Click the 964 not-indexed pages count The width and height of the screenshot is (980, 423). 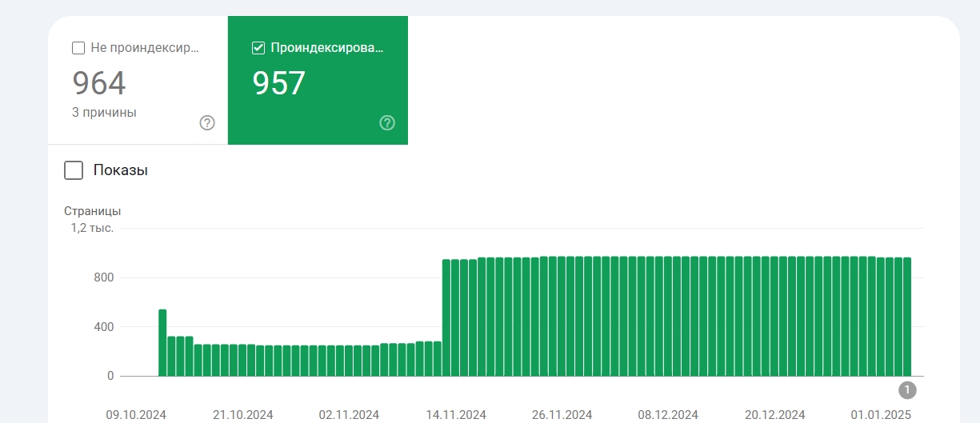[99, 83]
